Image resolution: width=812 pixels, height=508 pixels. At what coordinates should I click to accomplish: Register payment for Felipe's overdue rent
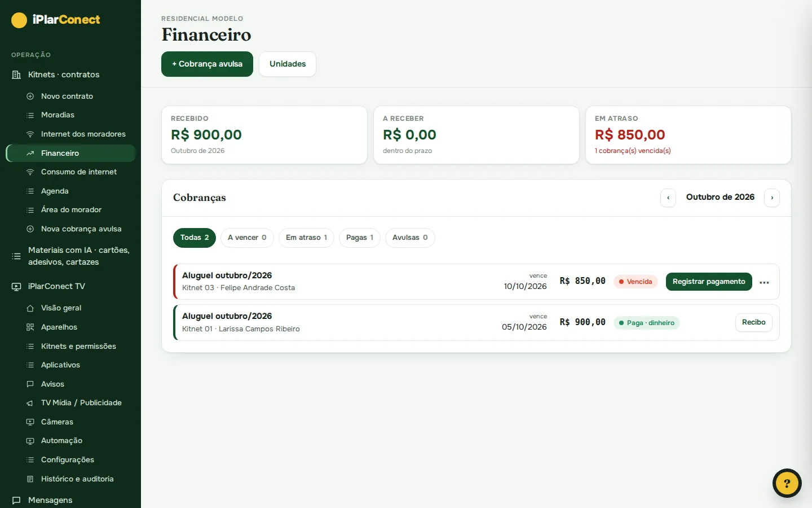tap(709, 282)
